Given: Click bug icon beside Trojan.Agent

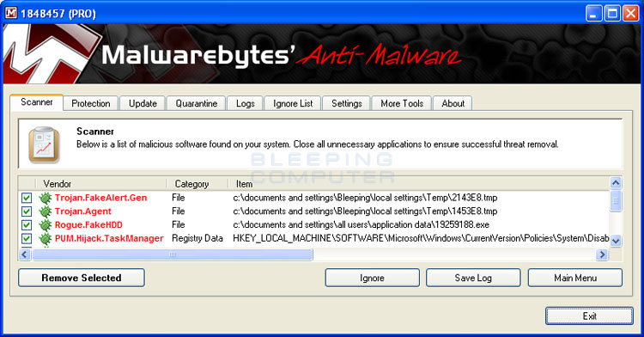Looking at the screenshot, I should (x=45, y=211).
